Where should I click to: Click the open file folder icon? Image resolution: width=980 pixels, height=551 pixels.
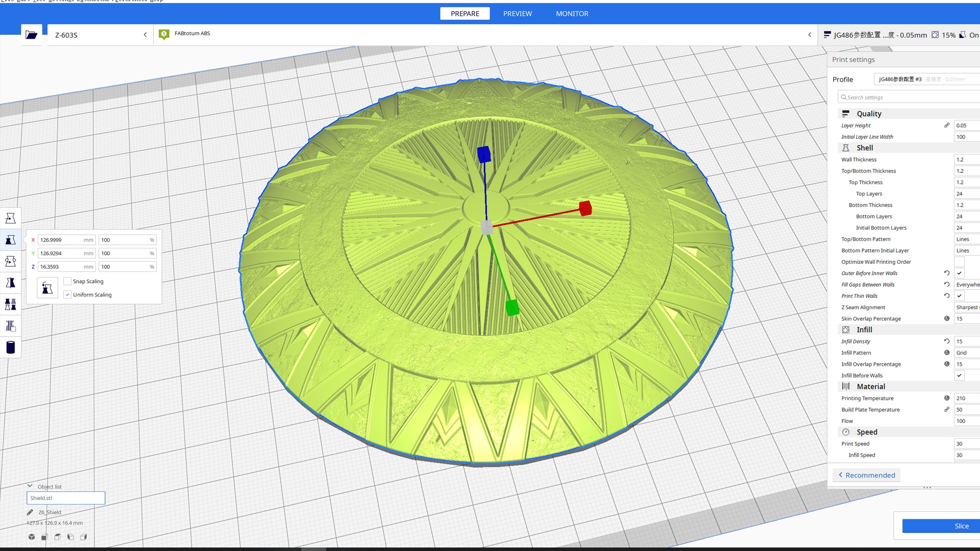point(32,35)
